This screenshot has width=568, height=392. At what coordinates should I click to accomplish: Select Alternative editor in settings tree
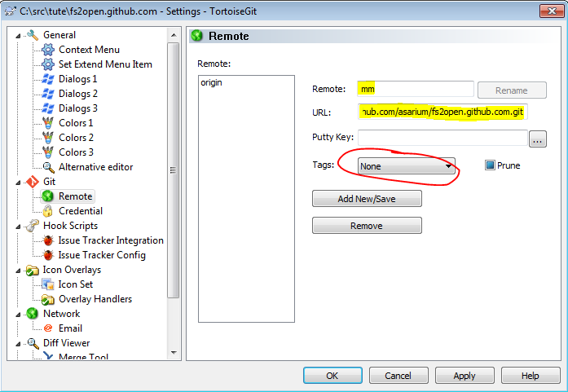[95, 167]
